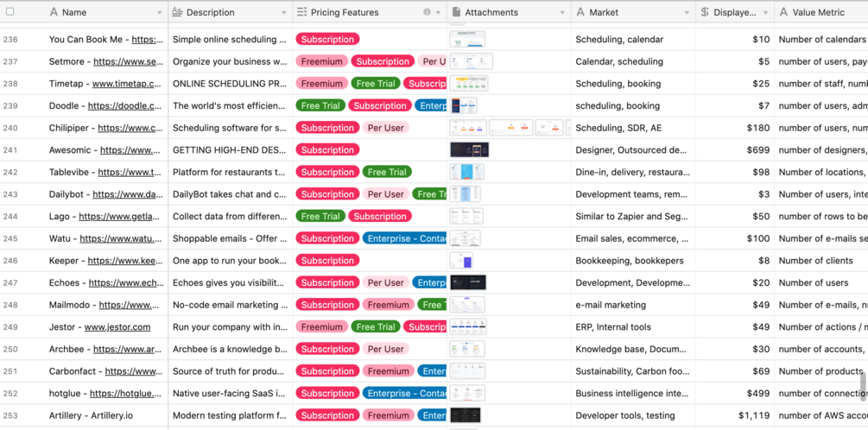This screenshot has height=430, width=868.
Task: Select the 'Number of users' cell in Echoes row
Action: click(x=821, y=283)
